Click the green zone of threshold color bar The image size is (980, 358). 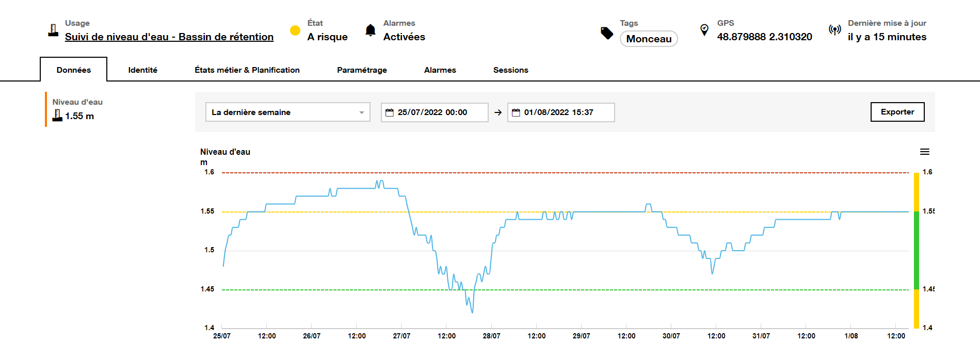(917, 250)
